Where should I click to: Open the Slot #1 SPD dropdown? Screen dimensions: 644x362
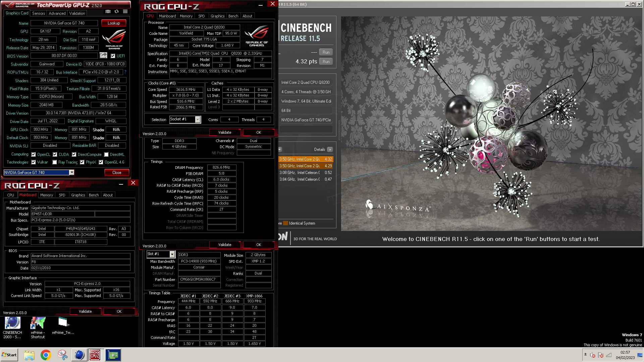point(172,254)
